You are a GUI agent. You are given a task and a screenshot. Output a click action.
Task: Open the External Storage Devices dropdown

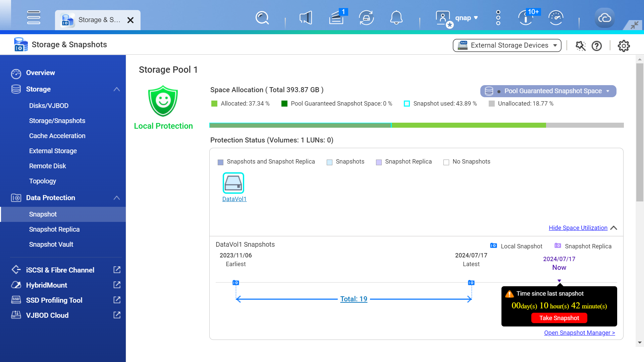click(x=507, y=45)
